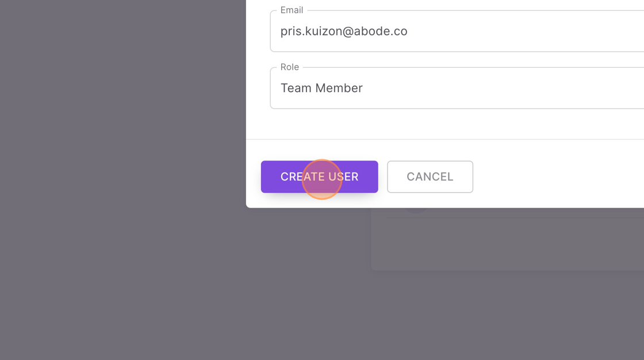Click the dimmed overlay below the dialog
The width and height of the screenshot is (644, 360).
coord(322,312)
